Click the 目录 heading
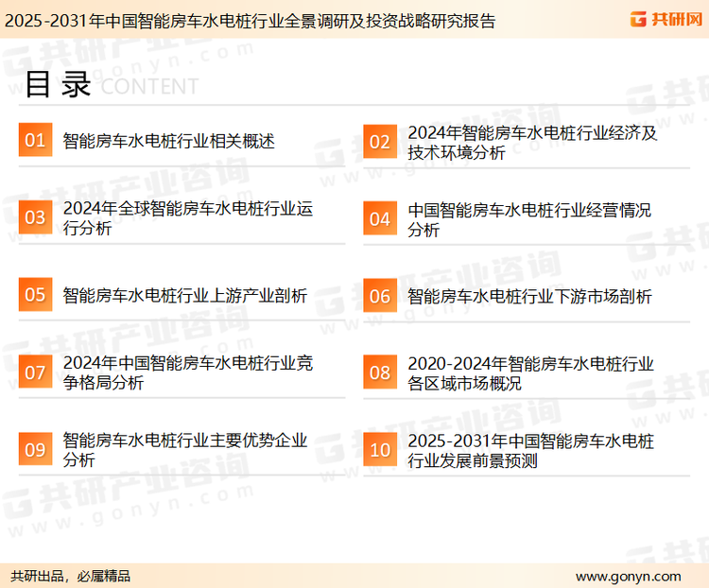Viewport: 709px width, 588px height. tap(58, 84)
